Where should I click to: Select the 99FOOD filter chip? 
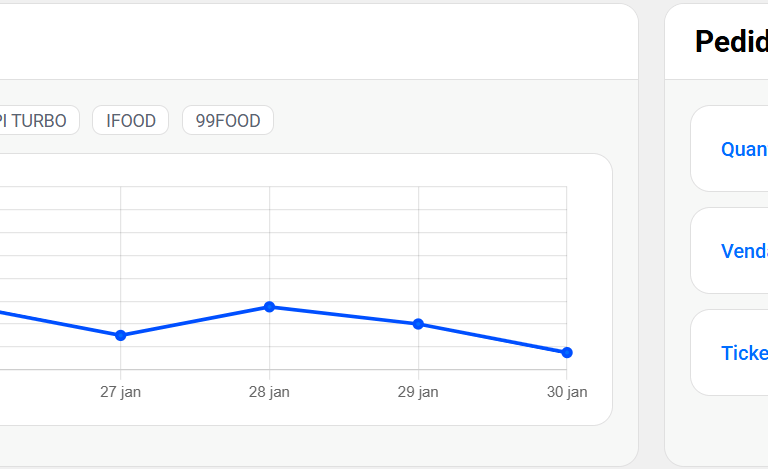pos(228,121)
